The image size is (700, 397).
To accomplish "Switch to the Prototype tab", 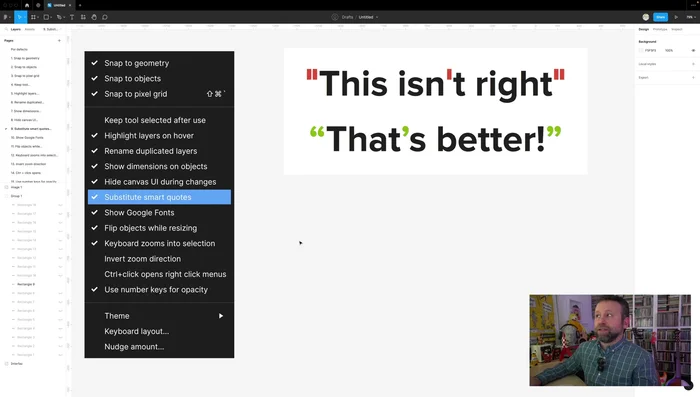I will click(660, 29).
